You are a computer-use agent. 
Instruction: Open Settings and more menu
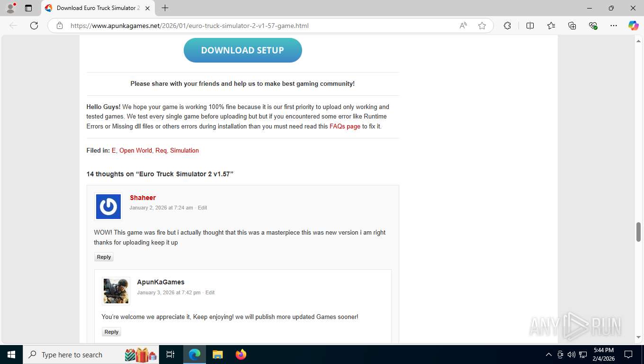point(614,26)
